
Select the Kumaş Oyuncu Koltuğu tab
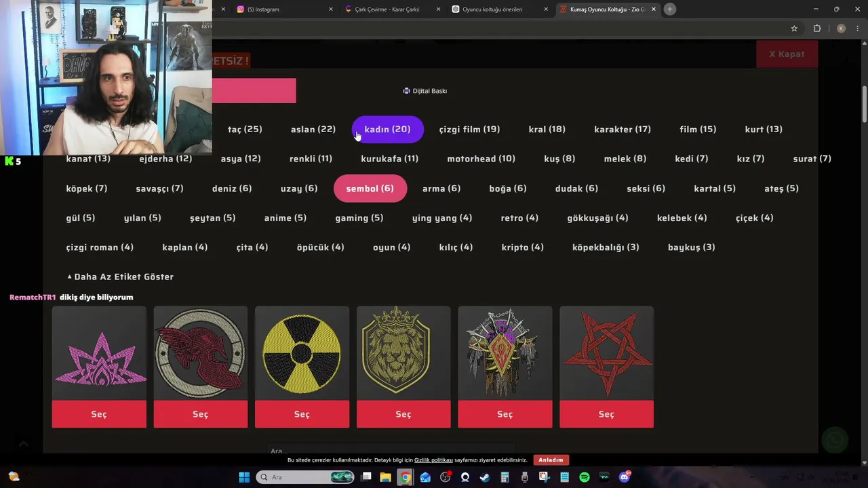point(607,9)
